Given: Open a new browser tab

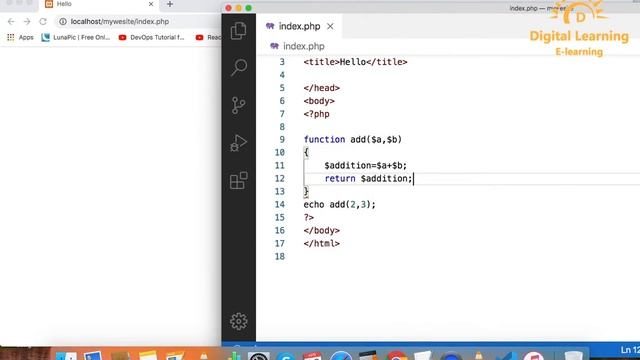Looking at the screenshot, I should click(170, 4).
